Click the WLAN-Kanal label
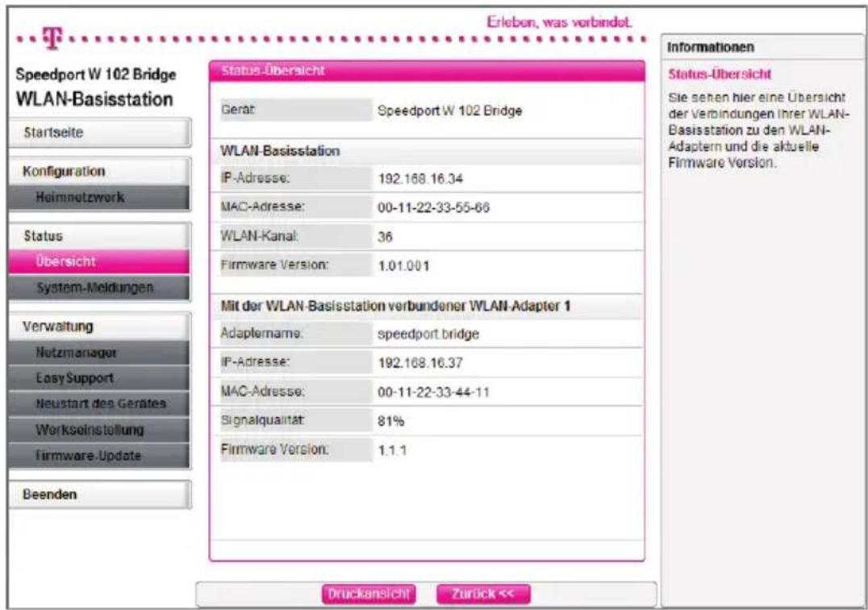868x610 pixels. (x=260, y=236)
